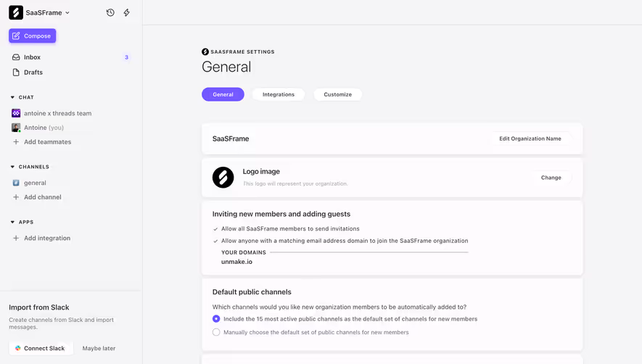The height and width of the screenshot is (364, 642).
Task: Click the Import from Slack heading
Action: [39, 307]
